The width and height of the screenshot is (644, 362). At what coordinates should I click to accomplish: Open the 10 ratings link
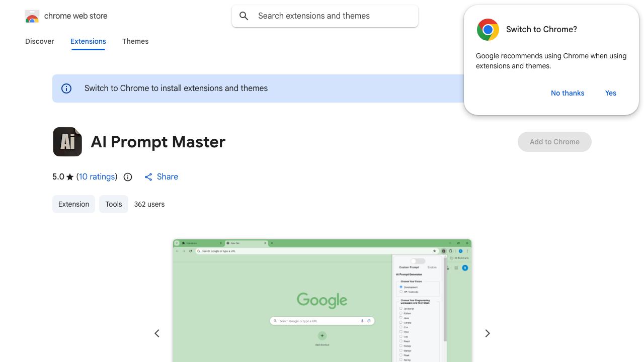click(97, 176)
